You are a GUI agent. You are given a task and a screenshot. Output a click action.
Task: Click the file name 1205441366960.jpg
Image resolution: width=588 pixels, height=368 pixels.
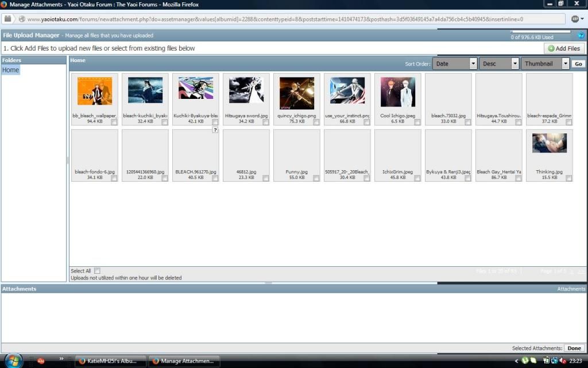145,172
